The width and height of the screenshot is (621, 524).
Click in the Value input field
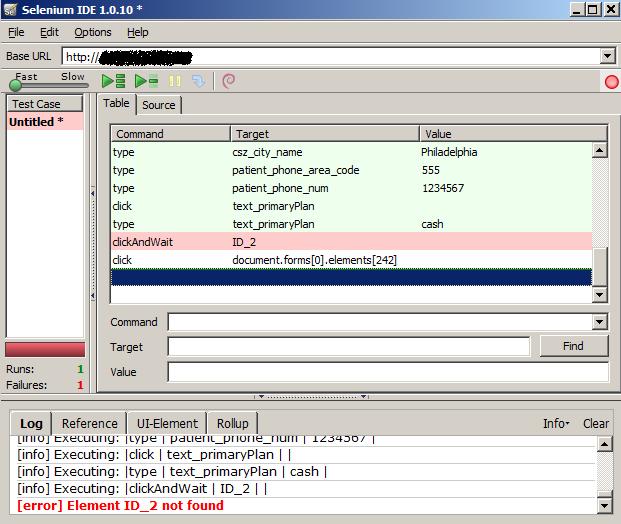[388, 372]
